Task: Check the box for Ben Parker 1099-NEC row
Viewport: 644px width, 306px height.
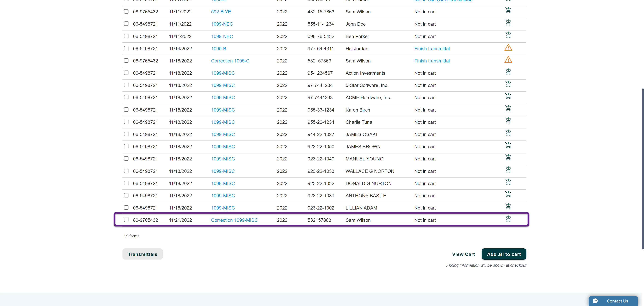Action: [126, 36]
